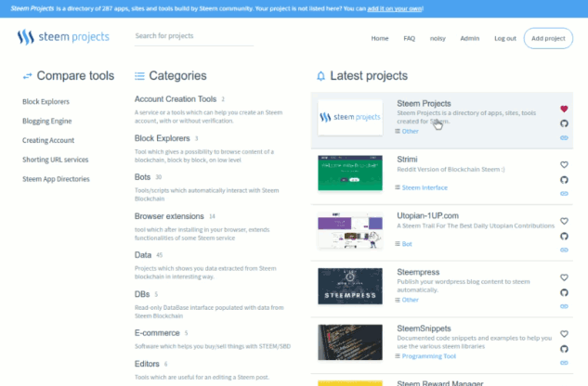Open the DBs category
The height and width of the screenshot is (386, 588).
pyautogui.click(x=142, y=294)
